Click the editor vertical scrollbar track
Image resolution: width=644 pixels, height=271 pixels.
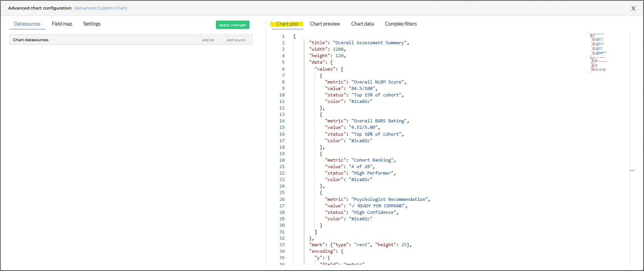pyautogui.click(x=632, y=149)
